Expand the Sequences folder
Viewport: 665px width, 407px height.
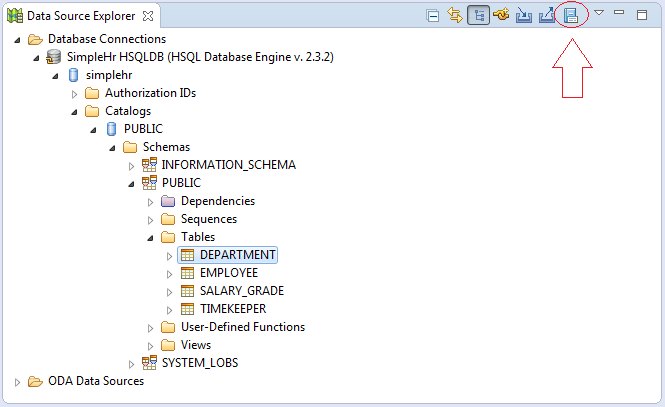coord(150,220)
